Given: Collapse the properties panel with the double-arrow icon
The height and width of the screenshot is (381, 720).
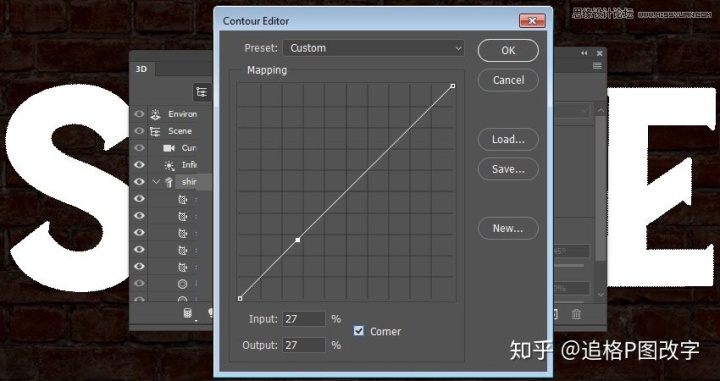Looking at the screenshot, I should pos(584,53).
